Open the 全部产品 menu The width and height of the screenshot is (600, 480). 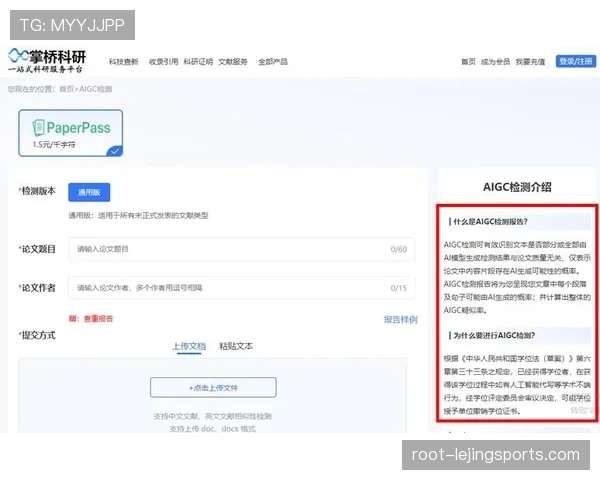[273, 62]
